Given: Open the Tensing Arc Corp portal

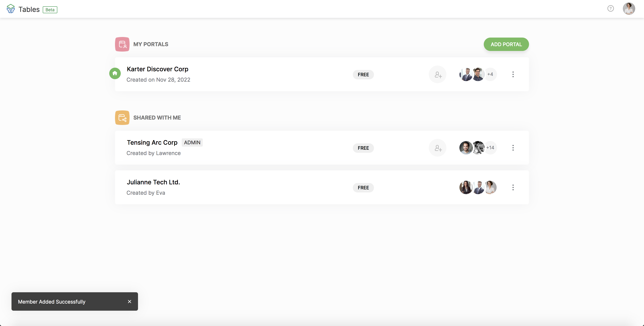Looking at the screenshot, I should (152, 143).
